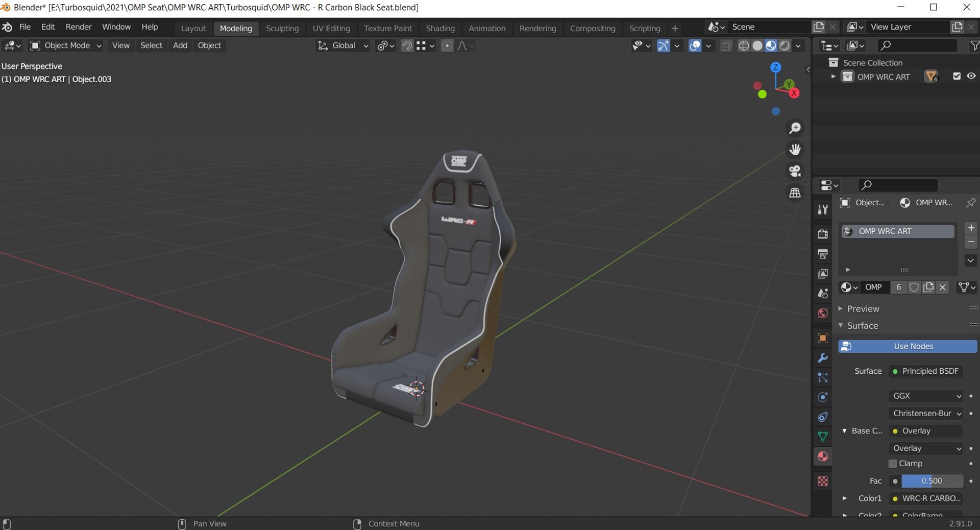Screen dimensions: 980x530
Task: Open Object properties orange square icon
Action: (823, 338)
